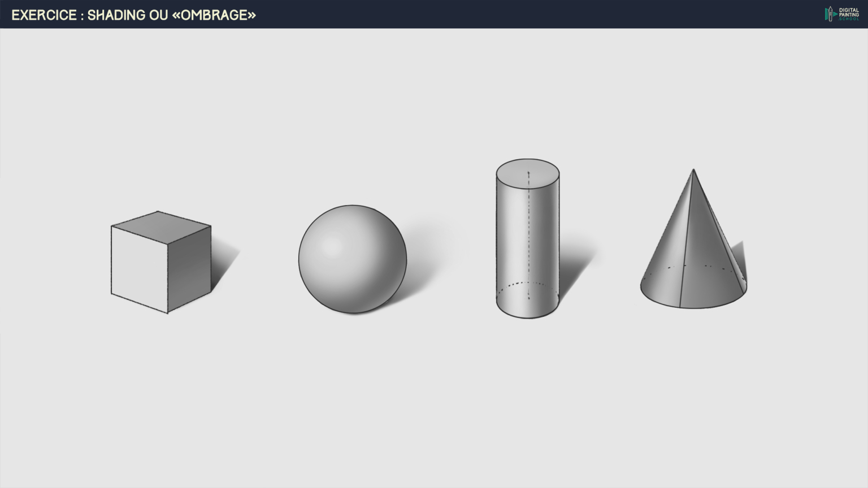Click the word SHADING in the title
Image resolution: width=868 pixels, height=488 pixels.
pos(117,15)
